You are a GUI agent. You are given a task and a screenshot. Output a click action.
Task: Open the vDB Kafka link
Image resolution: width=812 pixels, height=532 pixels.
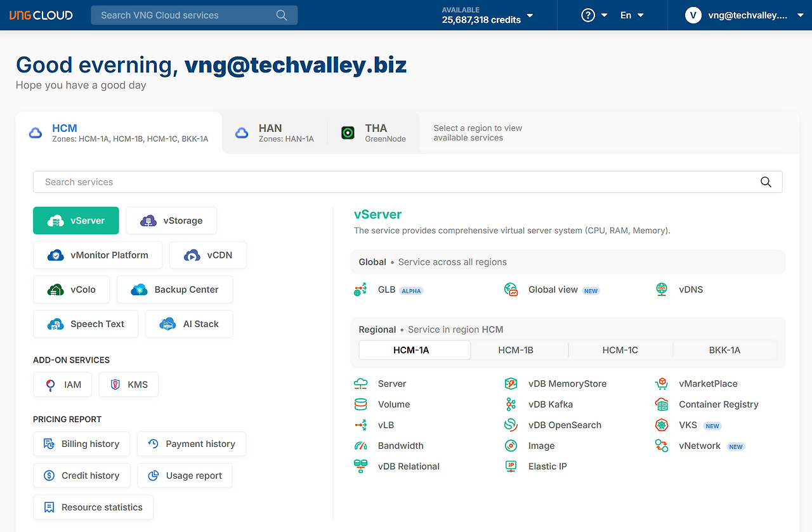coord(551,404)
